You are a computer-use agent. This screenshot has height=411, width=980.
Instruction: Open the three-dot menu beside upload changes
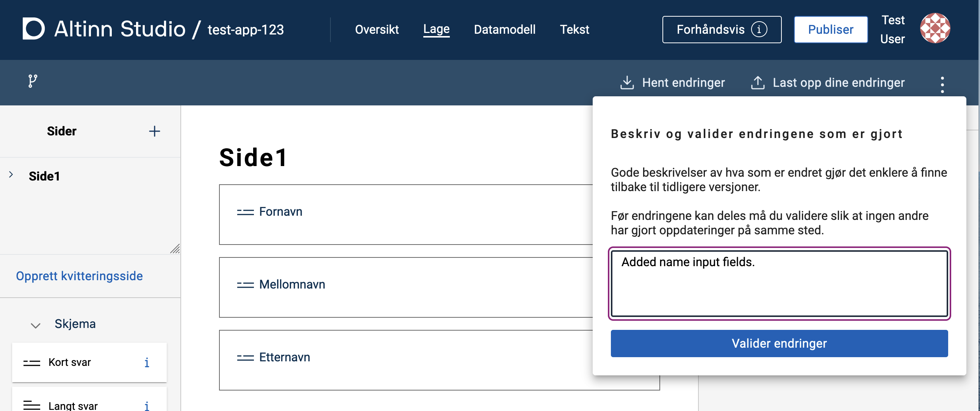(x=942, y=85)
